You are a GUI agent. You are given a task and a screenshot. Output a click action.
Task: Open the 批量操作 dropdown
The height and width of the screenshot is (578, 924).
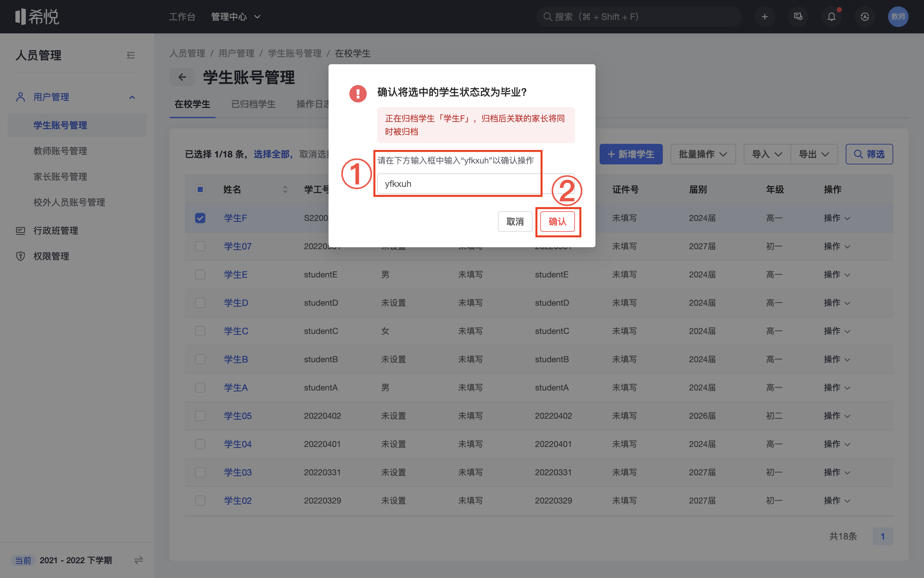tap(703, 154)
